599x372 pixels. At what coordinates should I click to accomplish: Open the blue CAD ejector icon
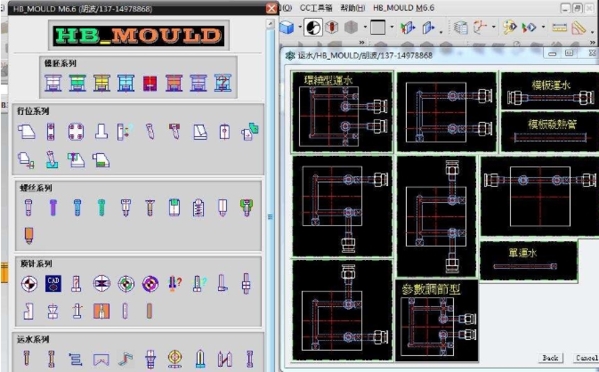coord(53,284)
